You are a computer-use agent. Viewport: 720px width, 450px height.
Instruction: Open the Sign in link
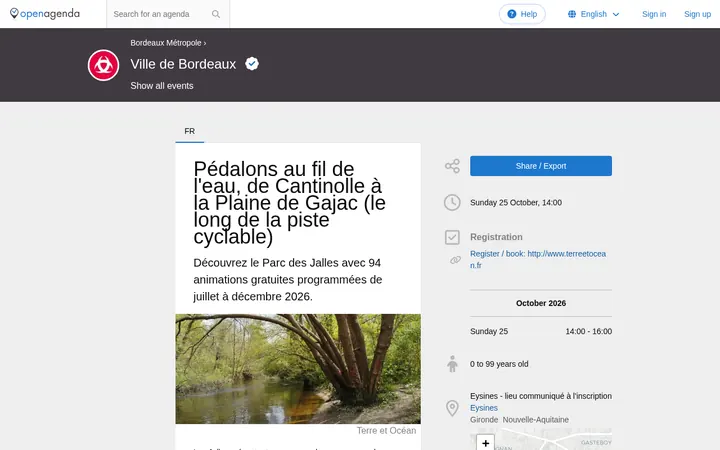654,14
